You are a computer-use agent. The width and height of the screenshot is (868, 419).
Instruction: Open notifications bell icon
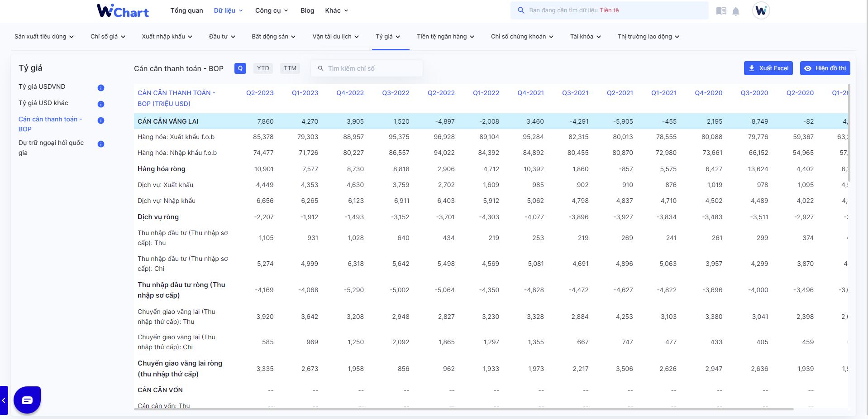click(736, 11)
